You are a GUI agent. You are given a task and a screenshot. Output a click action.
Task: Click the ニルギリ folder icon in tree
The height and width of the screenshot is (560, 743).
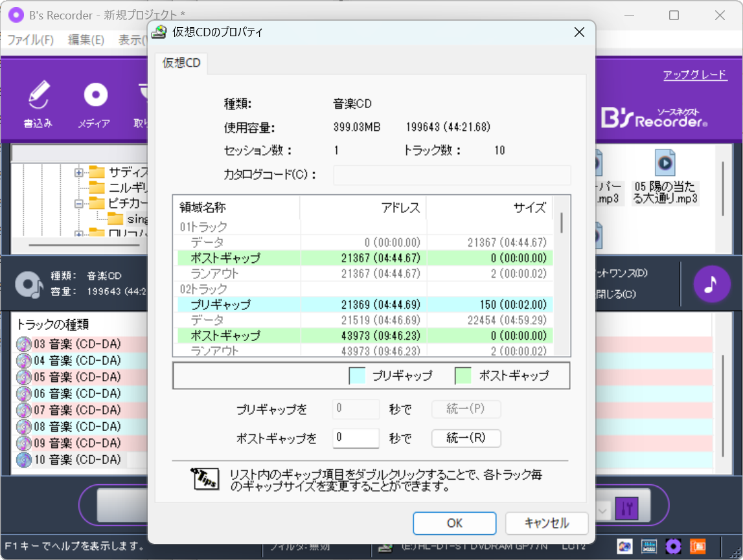pyautogui.click(x=97, y=187)
